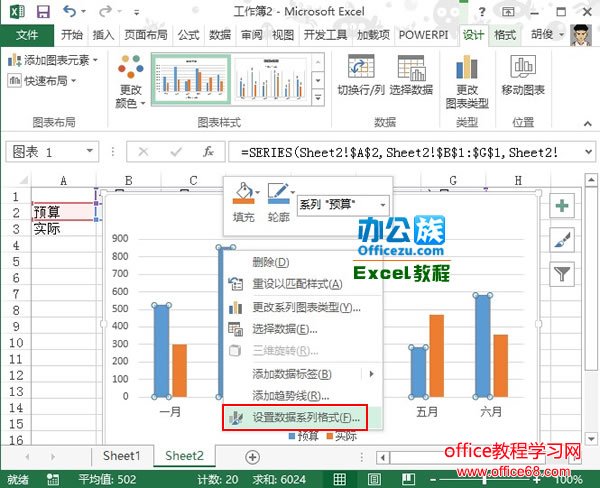Click the vertical scrollbar down arrow
600x488 pixels.
click(x=592, y=439)
